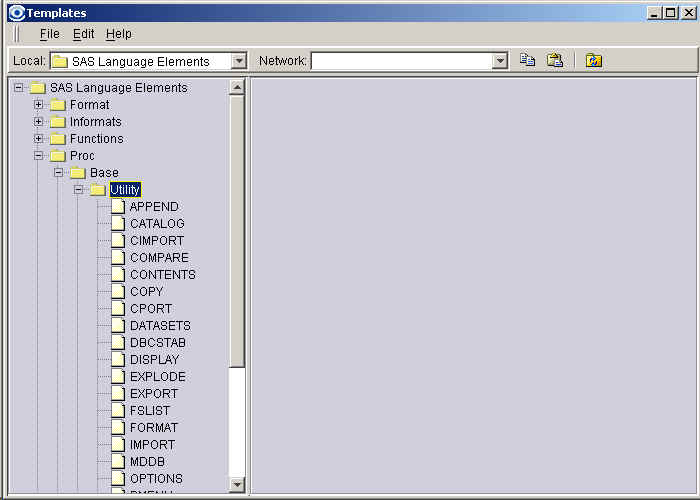Select the Functions folder label
This screenshot has width=700, height=500.
[96, 139]
